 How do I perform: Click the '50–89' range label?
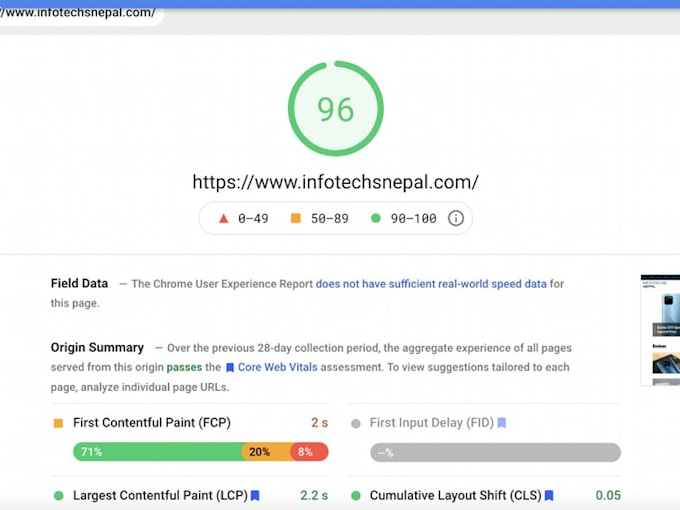[330, 218]
